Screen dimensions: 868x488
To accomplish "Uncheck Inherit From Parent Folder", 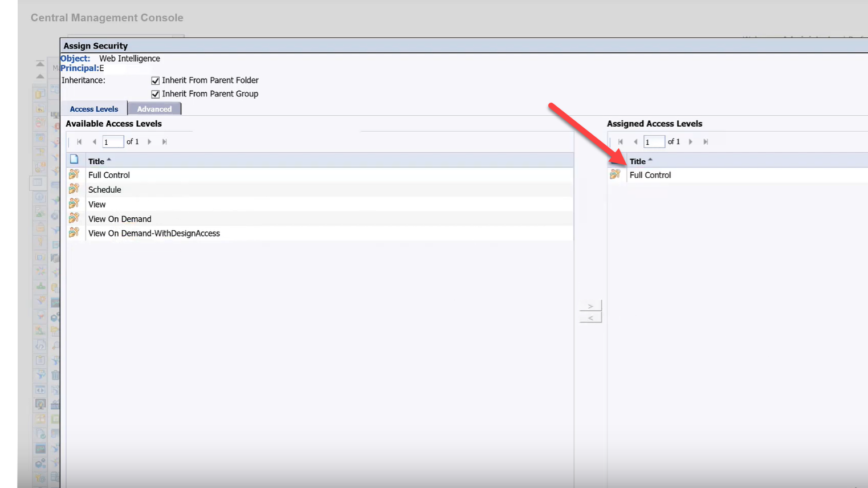I will [x=155, y=80].
